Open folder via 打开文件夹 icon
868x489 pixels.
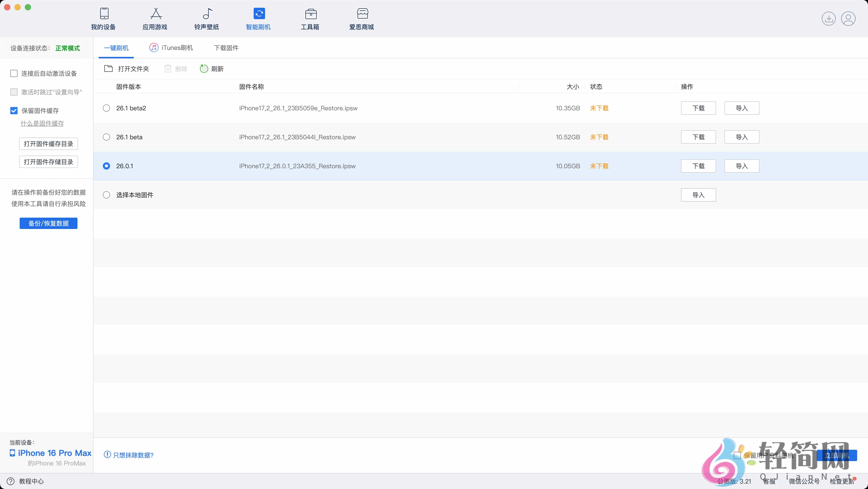coord(108,69)
